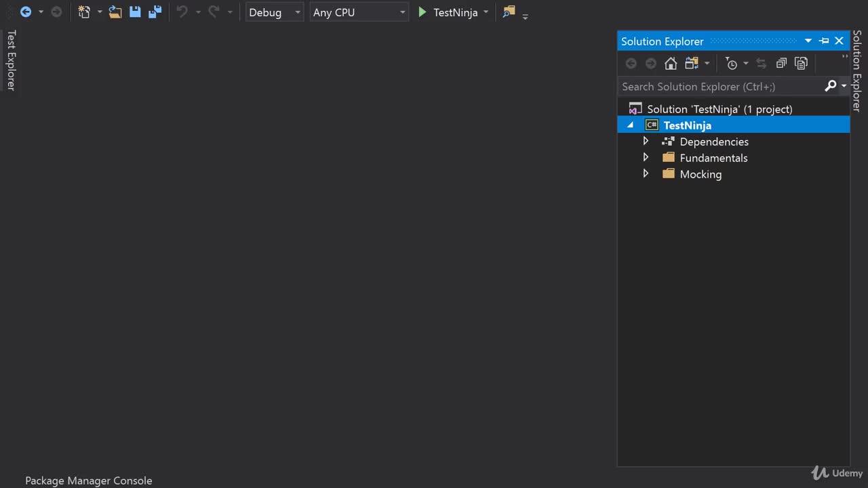Click the Undo toolbar icon

(182, 12)
